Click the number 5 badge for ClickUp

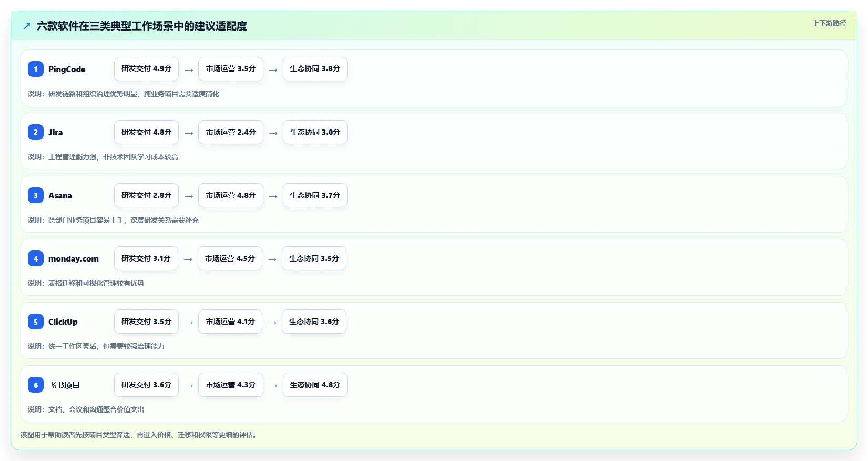click(36, 322)
